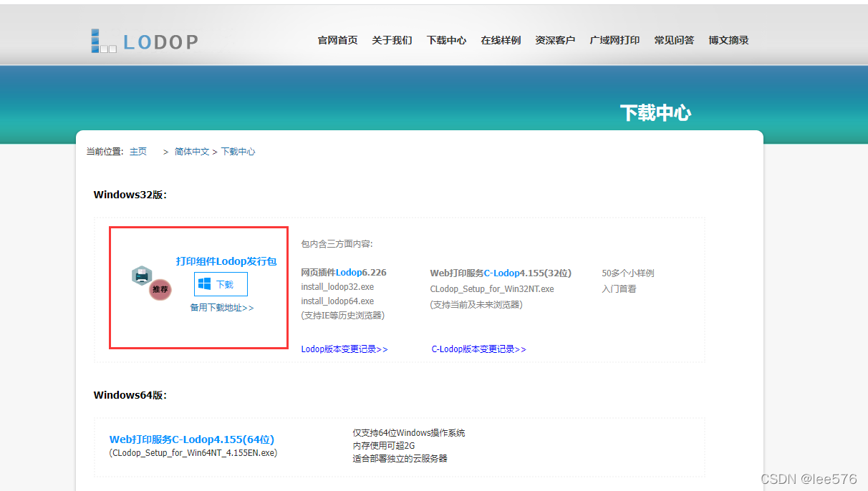Click Web打印服务C-Lodop4.155(64位) link
This screenshot has width=868, height=491.
pos(192,439)
